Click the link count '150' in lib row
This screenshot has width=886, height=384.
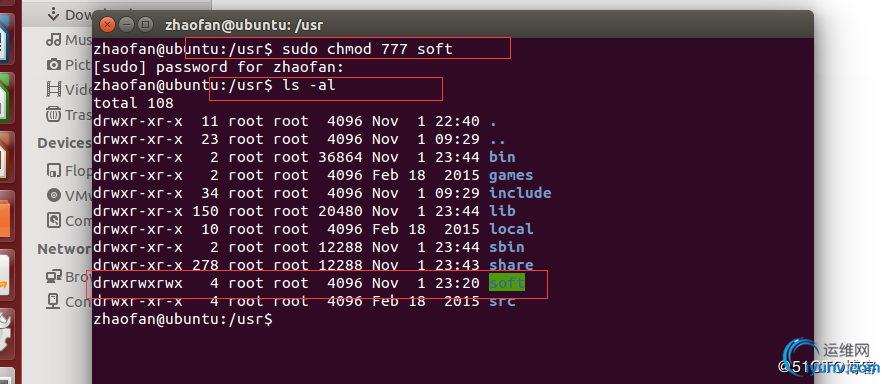pos(206,211)
